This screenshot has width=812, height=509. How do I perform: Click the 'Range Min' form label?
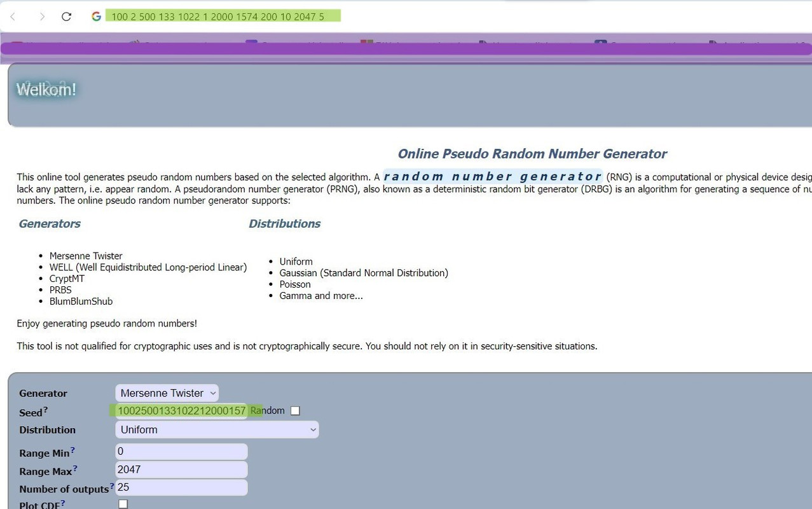[x=45, y=454]
